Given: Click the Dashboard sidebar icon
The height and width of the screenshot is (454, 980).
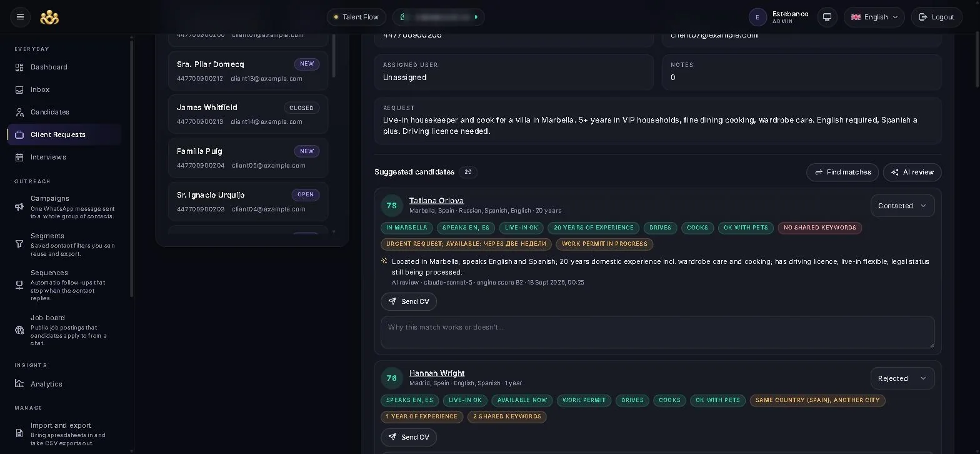Looking at the screenshot, I should pyautogui.click(x=19, y=67).
